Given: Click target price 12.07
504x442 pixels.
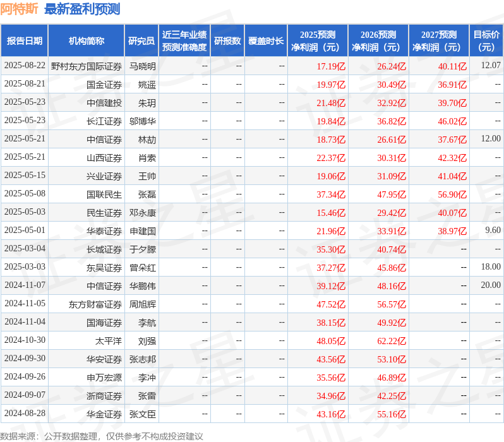Looking at the screenshot, I should (491, 66).
